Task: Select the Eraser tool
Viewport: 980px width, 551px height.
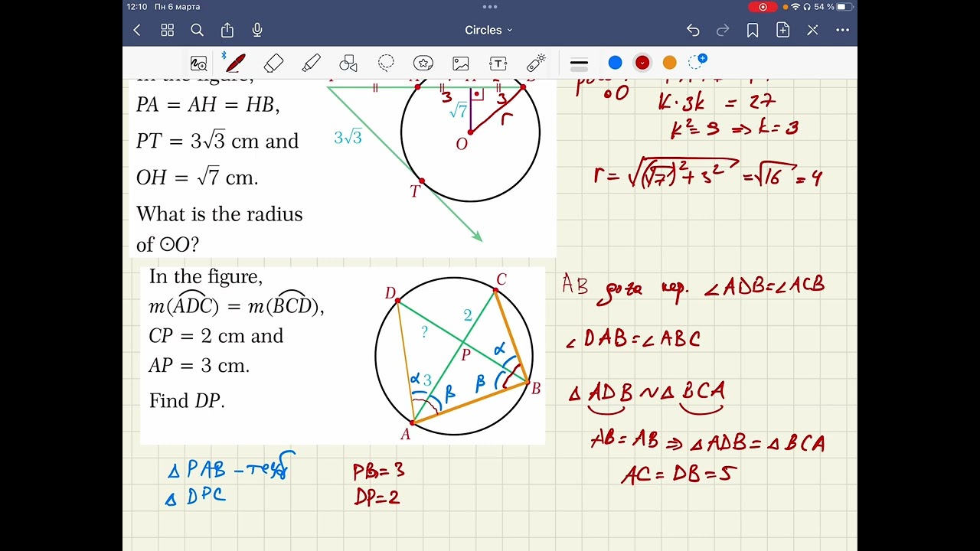Action: (x=273, y=63)
